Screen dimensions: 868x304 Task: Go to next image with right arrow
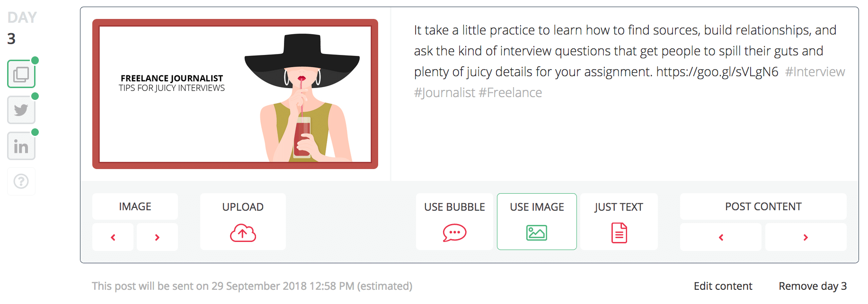tap(157, 237)
